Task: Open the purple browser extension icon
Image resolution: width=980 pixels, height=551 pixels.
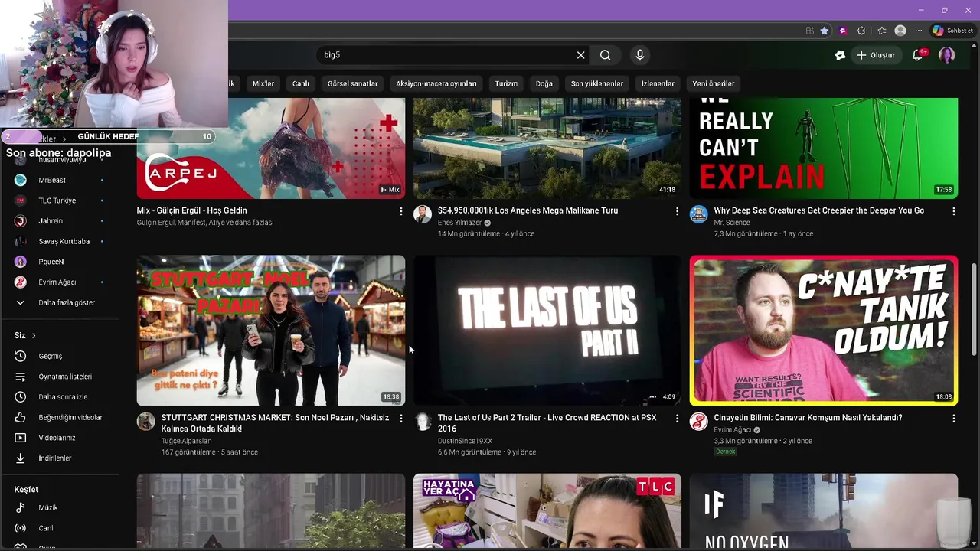Action: click(843, 31)
